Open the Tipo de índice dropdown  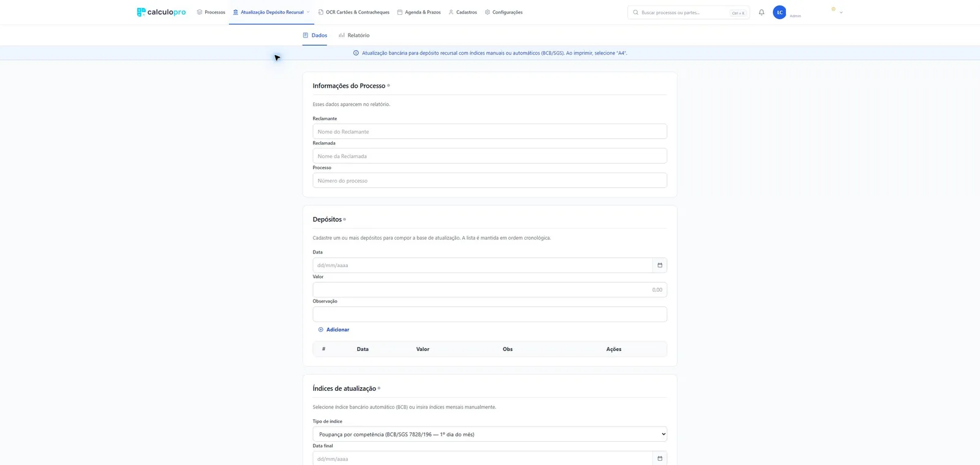489,434
